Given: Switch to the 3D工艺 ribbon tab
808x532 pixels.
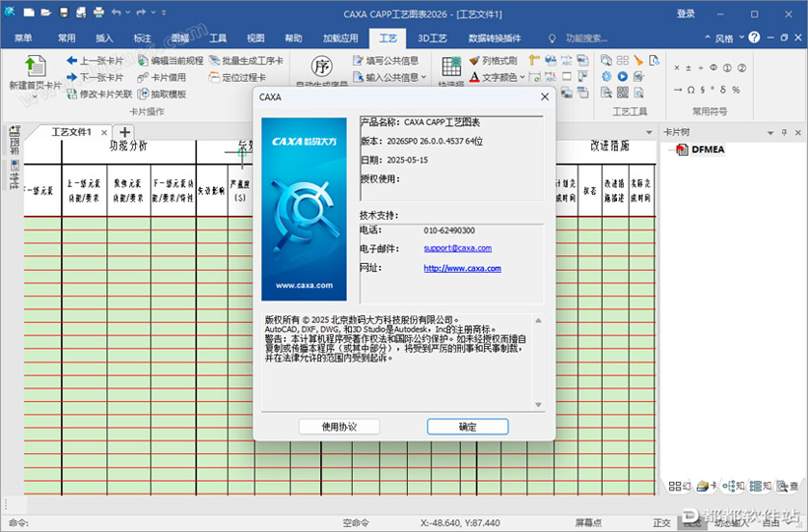Looking at the screenshot, I should (x=432, y=38).
